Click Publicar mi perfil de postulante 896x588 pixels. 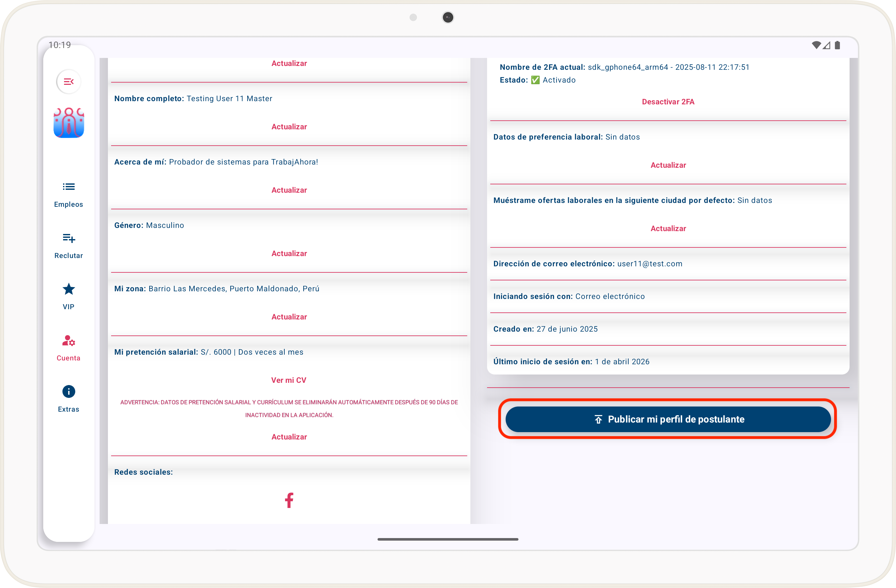coord(668,419)
